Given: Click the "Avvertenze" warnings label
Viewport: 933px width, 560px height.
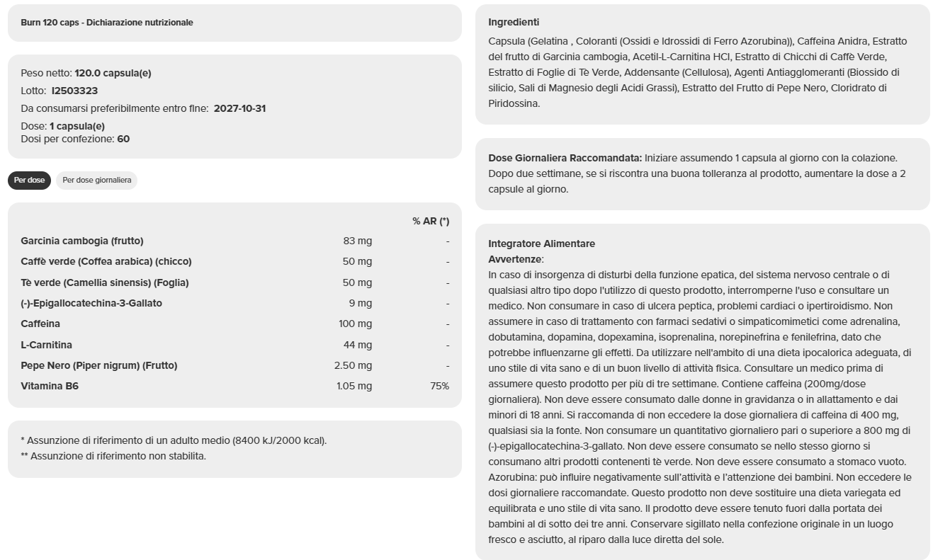Looking at the screenshot, I should [x=515, y=259].
